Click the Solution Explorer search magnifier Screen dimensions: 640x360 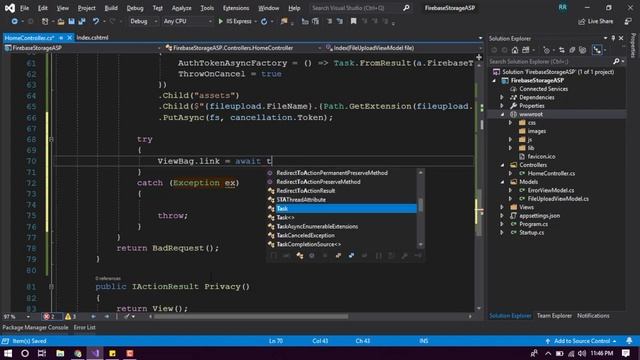click(x=616, y=61)
